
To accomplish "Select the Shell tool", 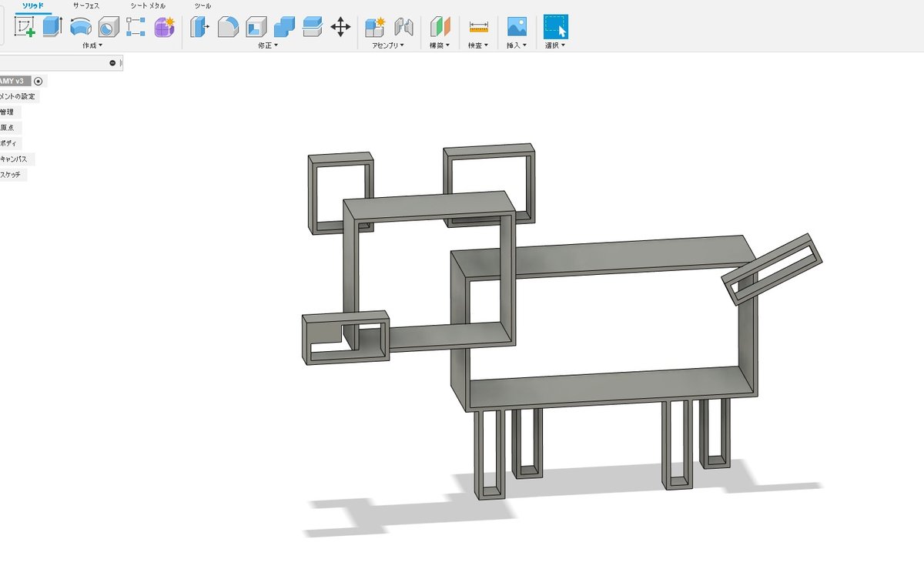I will (256, 27).
